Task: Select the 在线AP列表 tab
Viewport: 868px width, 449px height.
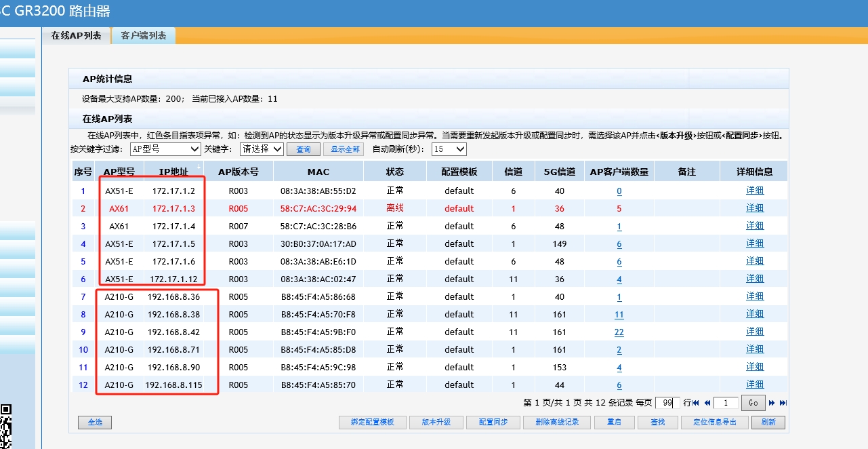Action: point(76,36)
